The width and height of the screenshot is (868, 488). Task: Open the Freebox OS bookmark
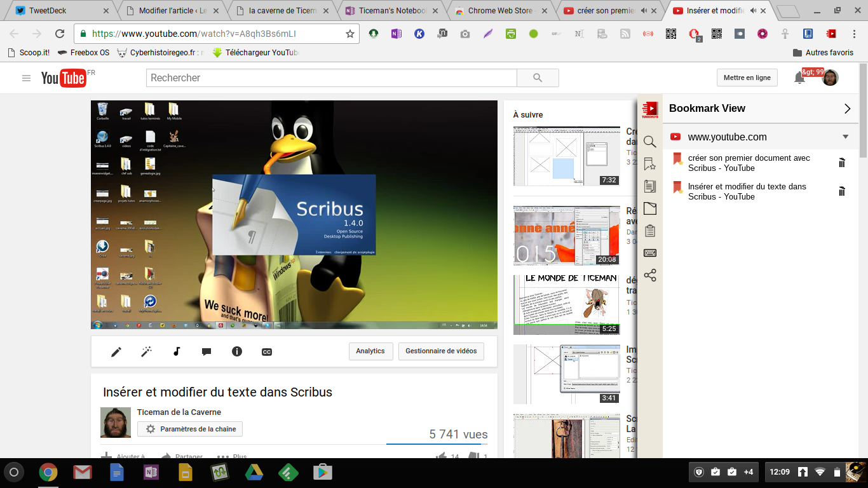[83, 53]
